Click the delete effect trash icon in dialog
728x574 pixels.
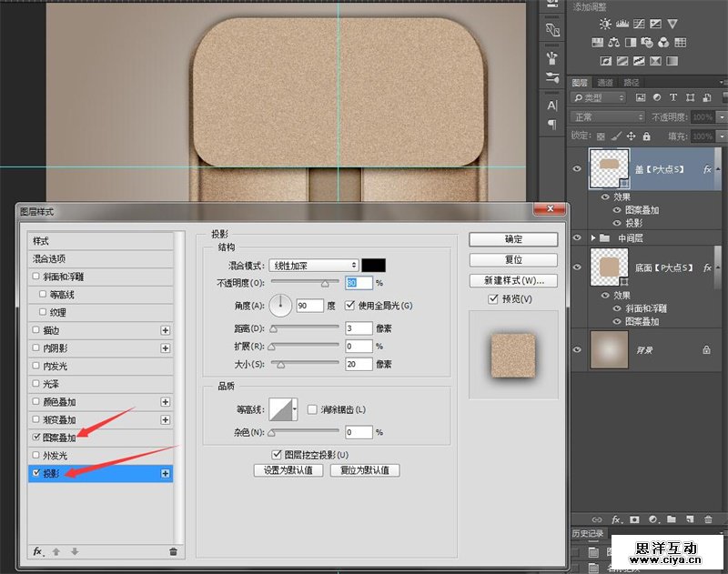(173, 551)
